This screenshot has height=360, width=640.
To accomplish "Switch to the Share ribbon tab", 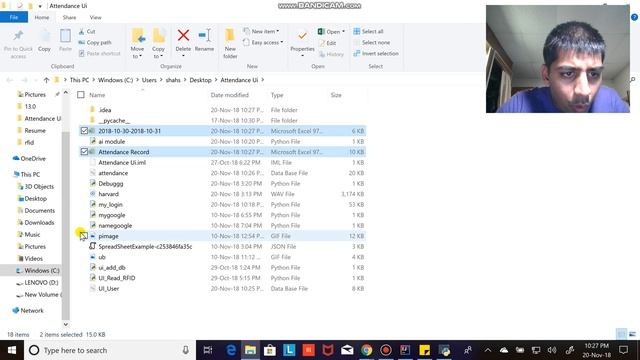I will 69,18.
